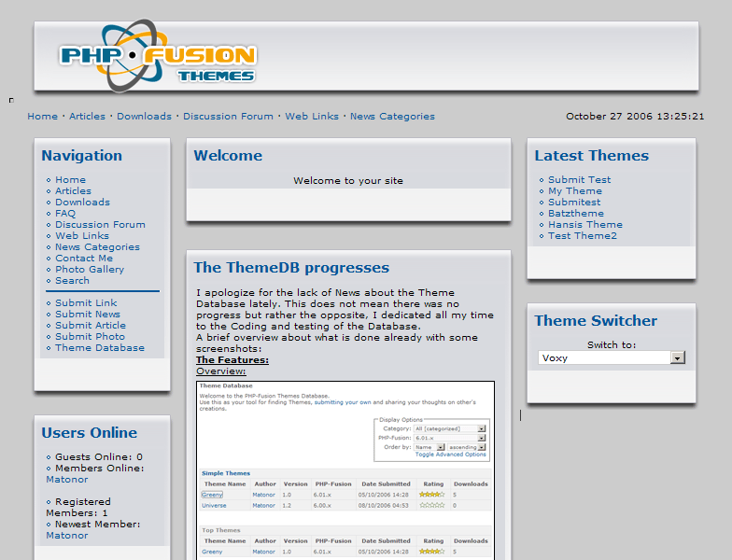Click the Theme Database screenshot image

(x=345, y=470)
